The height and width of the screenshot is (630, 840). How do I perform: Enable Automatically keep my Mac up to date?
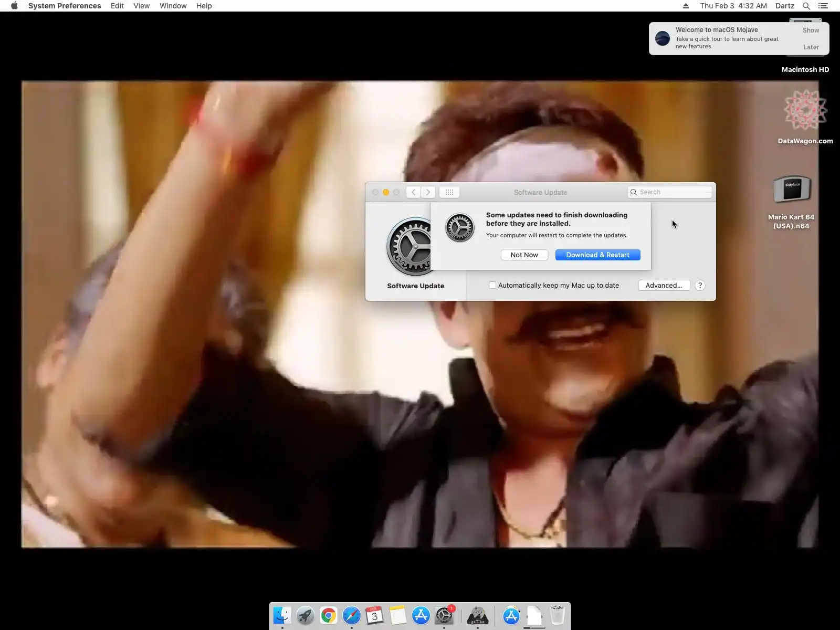[x=492, y=285]
